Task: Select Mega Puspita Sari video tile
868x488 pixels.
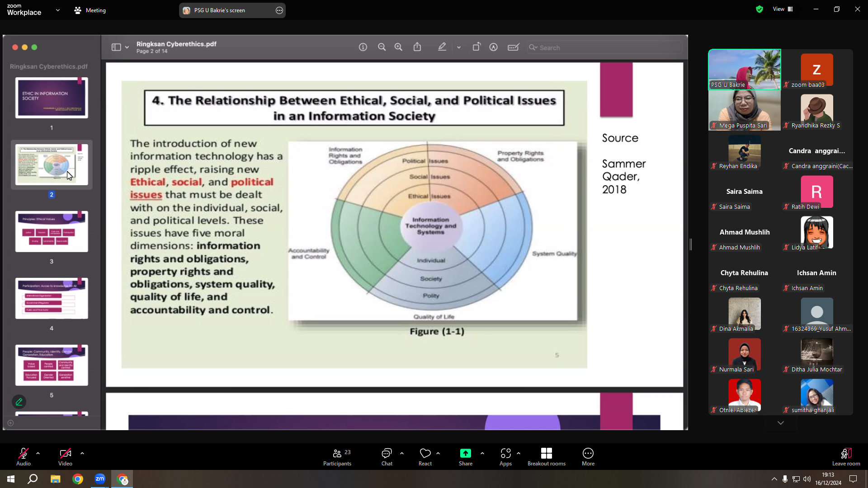Action: (745, 110)
